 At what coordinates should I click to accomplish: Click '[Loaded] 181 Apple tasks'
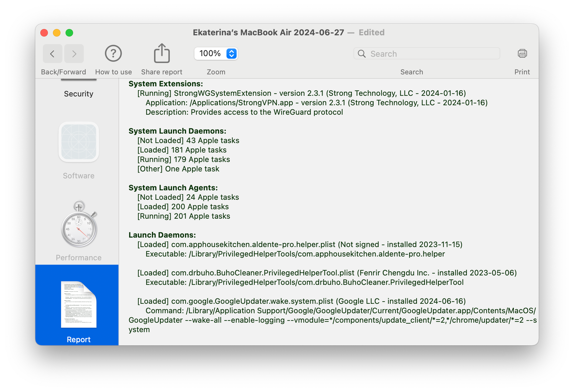pyautogui.click(x=182, y=150)
